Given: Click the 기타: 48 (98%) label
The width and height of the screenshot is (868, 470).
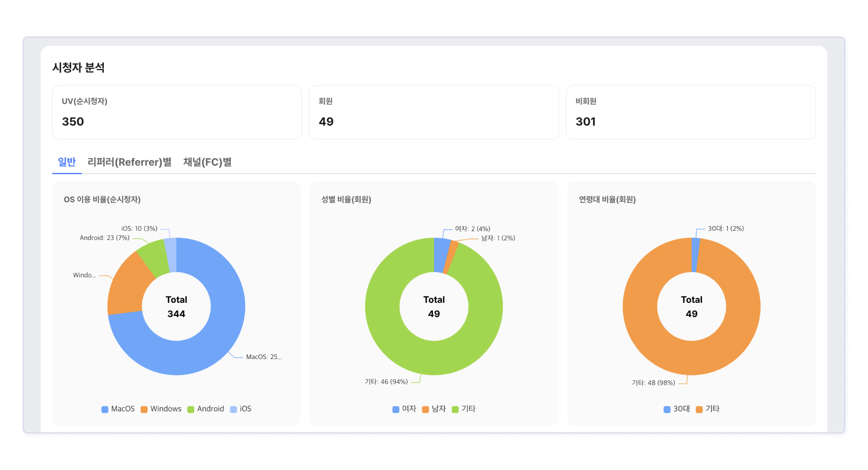Looking at the screenshot, I should [653, 383].
